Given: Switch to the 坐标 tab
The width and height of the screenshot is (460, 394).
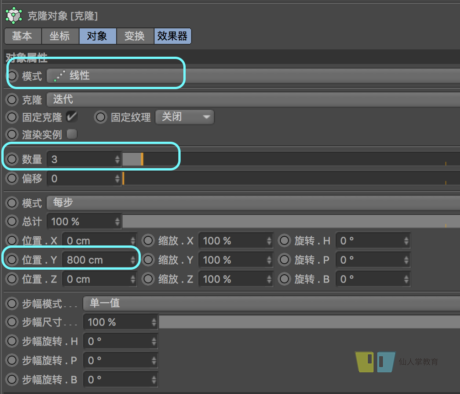Looking at the screenshot, I should (60, 36).
